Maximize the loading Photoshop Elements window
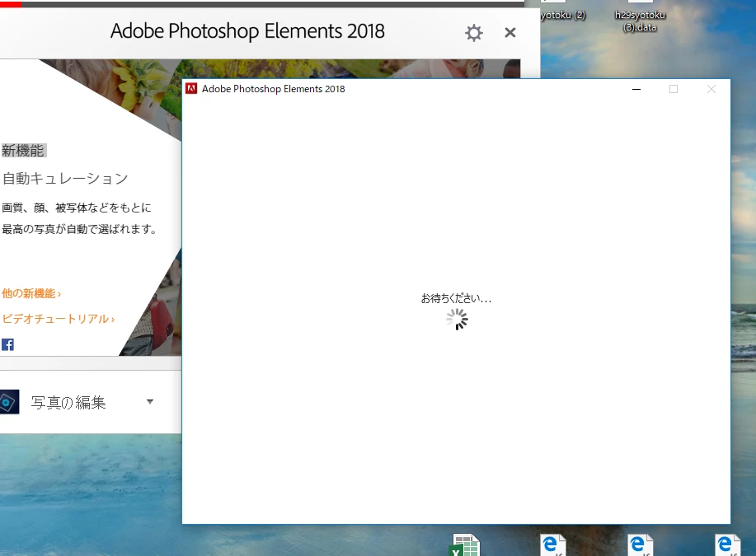This screenshot has width=756, height=556. (x=674, y=89)
